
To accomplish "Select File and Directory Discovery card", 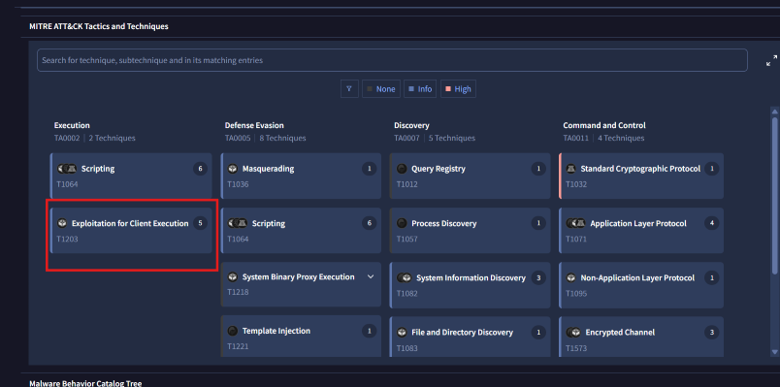I will 470,337.
